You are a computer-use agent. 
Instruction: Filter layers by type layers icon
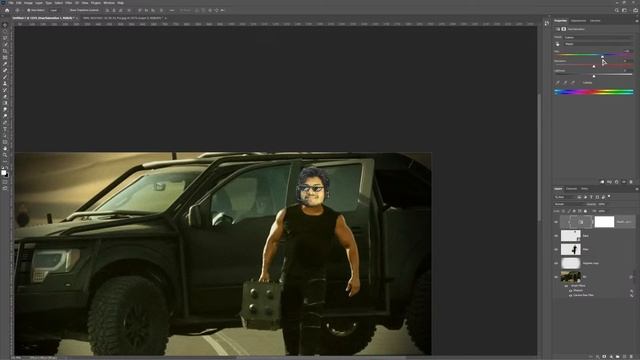591,197
